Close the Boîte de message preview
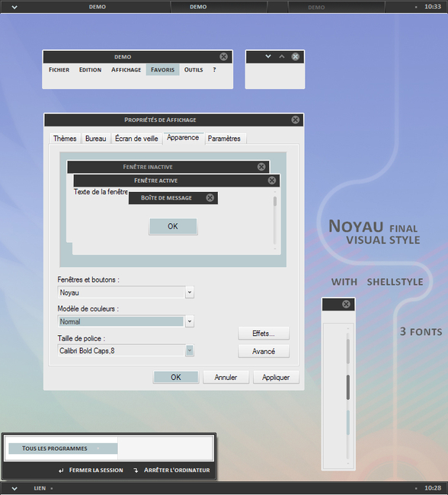 (x=210, y=198)
